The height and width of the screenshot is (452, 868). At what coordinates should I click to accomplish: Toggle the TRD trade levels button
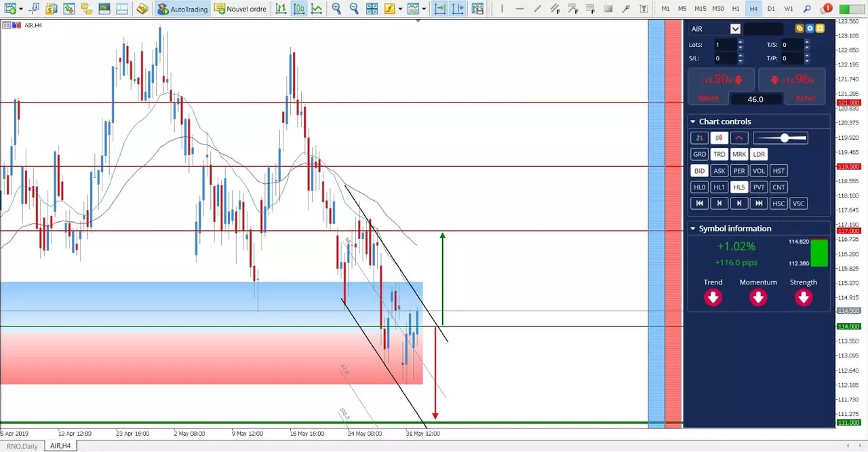pyautogui.click(x=719, y=154)
